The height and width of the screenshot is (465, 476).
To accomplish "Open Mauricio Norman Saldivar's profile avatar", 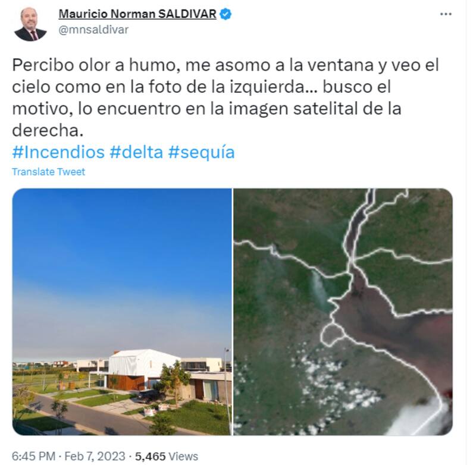I will [30, 24].
